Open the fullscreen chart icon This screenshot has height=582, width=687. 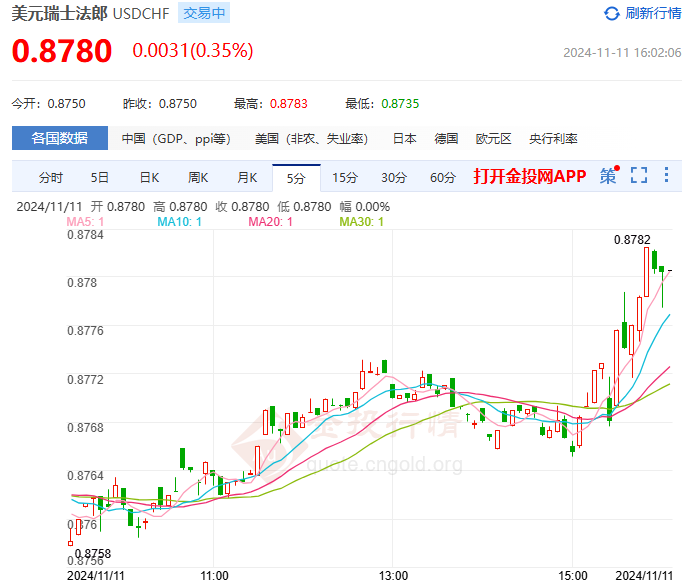(x=639, y=175)
